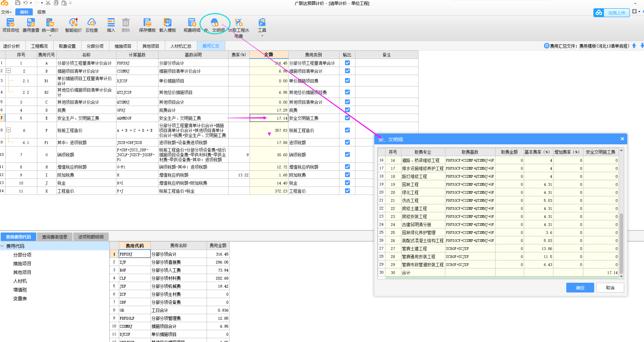
Task: Switch to the 报表 ribbon tab
Action: coord(41,12)
